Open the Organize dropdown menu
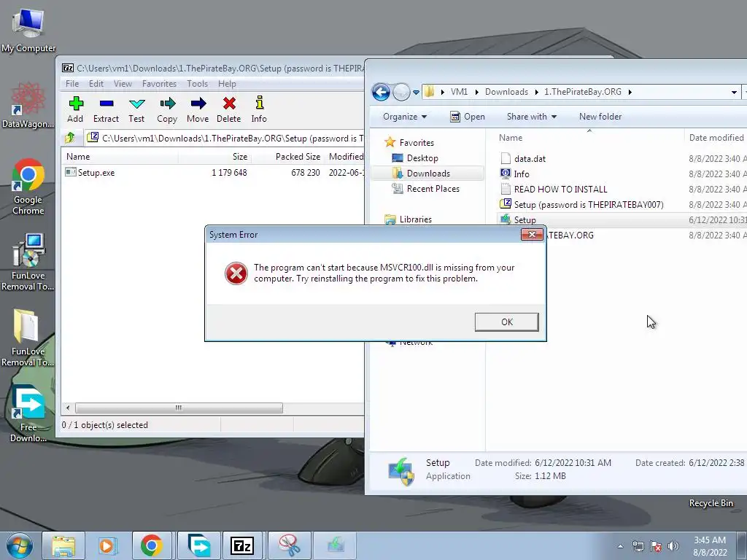 tap(405, 117)
